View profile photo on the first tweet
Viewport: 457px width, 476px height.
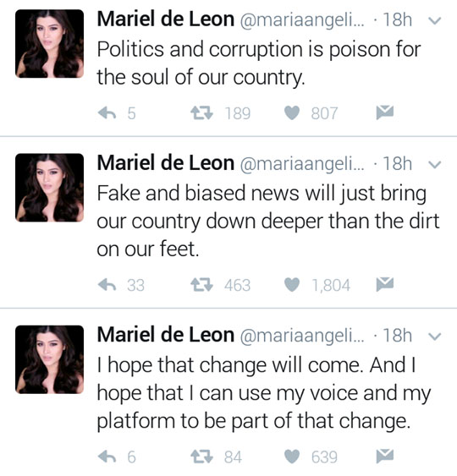(50, 44)
